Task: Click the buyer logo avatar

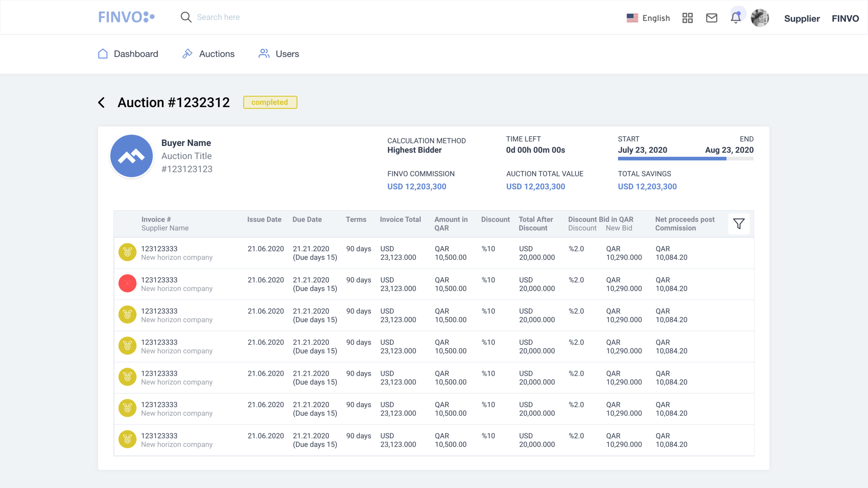Action: (x=132, y=156)
